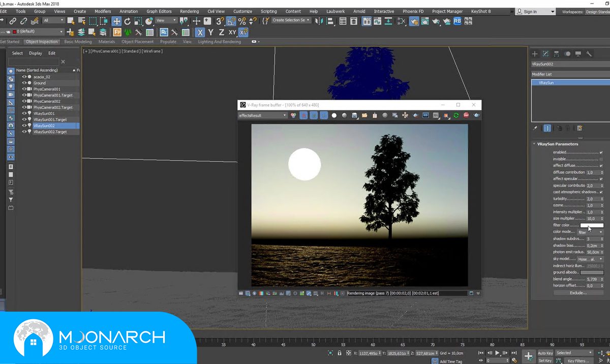This screenshot has width=610, height=364.
Task: Switch to Lighting And Rendering tab
Action: (x=220, y=42)
